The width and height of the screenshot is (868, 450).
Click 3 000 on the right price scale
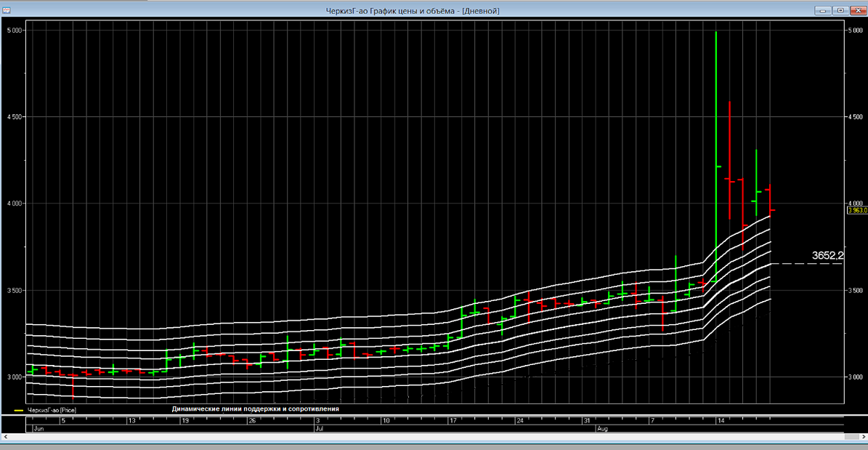(855, 377)
